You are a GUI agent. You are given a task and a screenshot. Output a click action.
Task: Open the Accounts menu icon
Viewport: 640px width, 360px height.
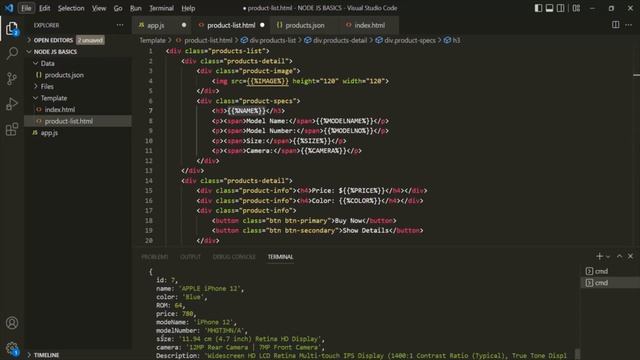12,323
